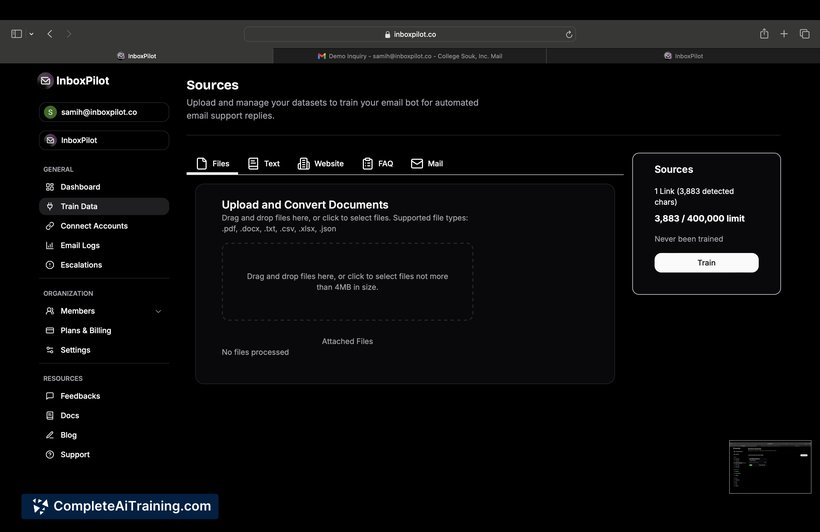Open Email Logs chart icon
The width and height of the screenshot is (820, 532).
click(50, 245)
